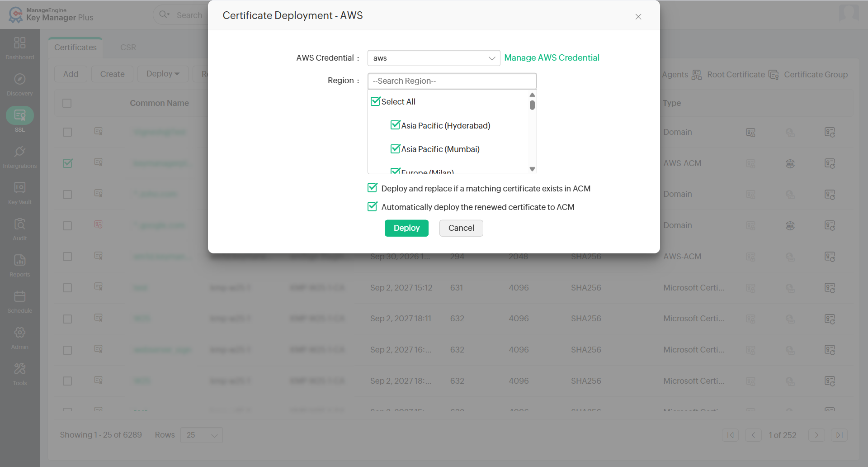Focus the Search Region input field
Screen dimensions: 868x467
click(x=452, y=81)
